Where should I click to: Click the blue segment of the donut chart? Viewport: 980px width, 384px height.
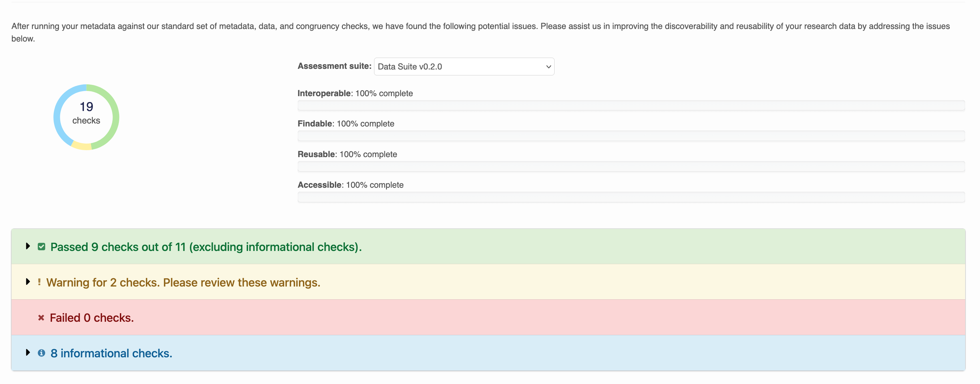[x=57, y=117]
